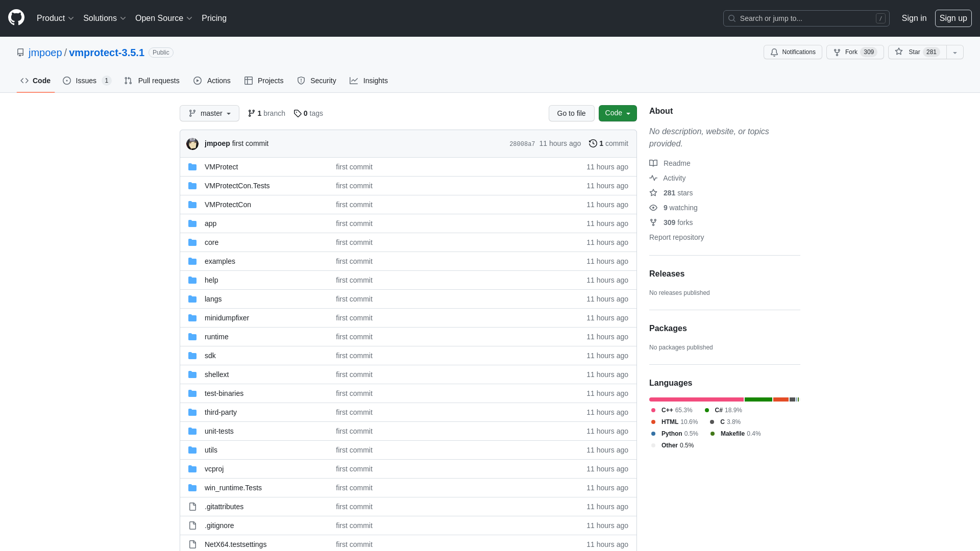The image size is (980, 551).
Task: Open the Open Source dropdown
Action: click(x=164, y=18)
